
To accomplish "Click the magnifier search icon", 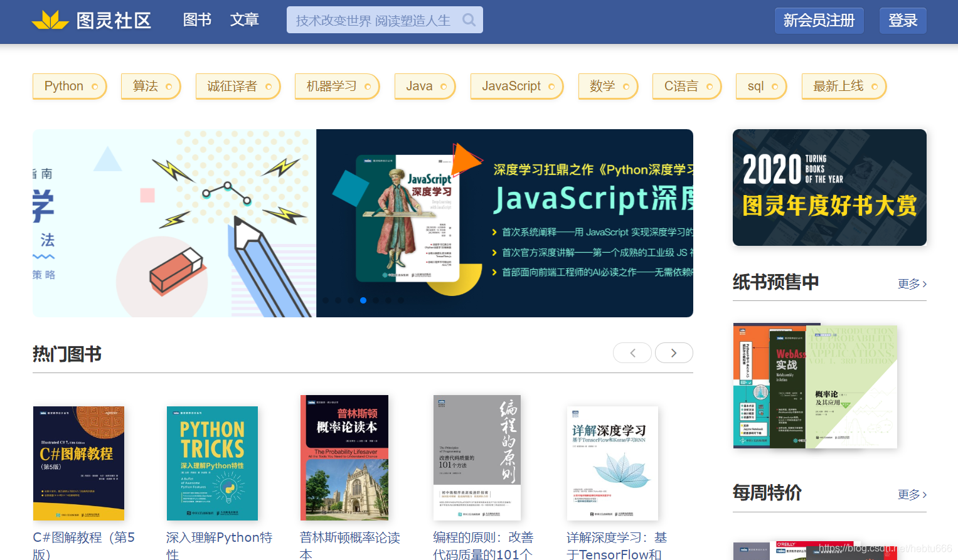I will point(469,20).
